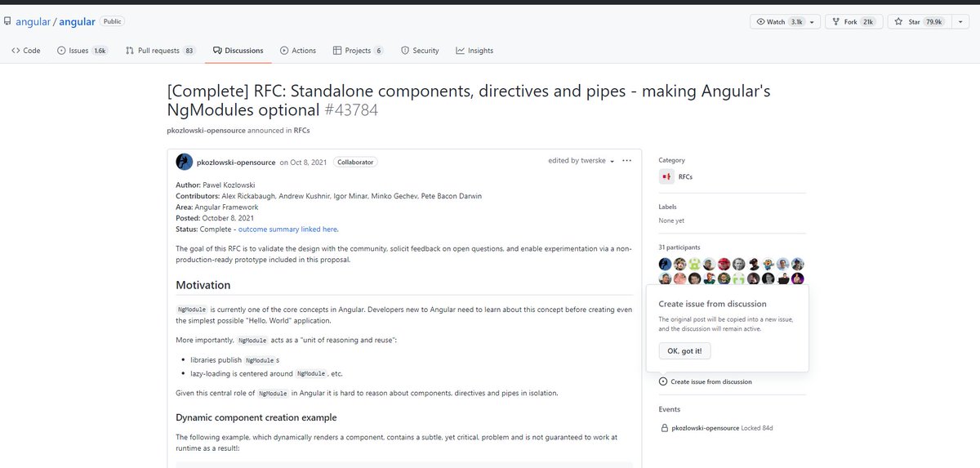Click the pull request branch icon
Image resolution: width=980 pixels, height=468 pixels.
coord(130,51)
